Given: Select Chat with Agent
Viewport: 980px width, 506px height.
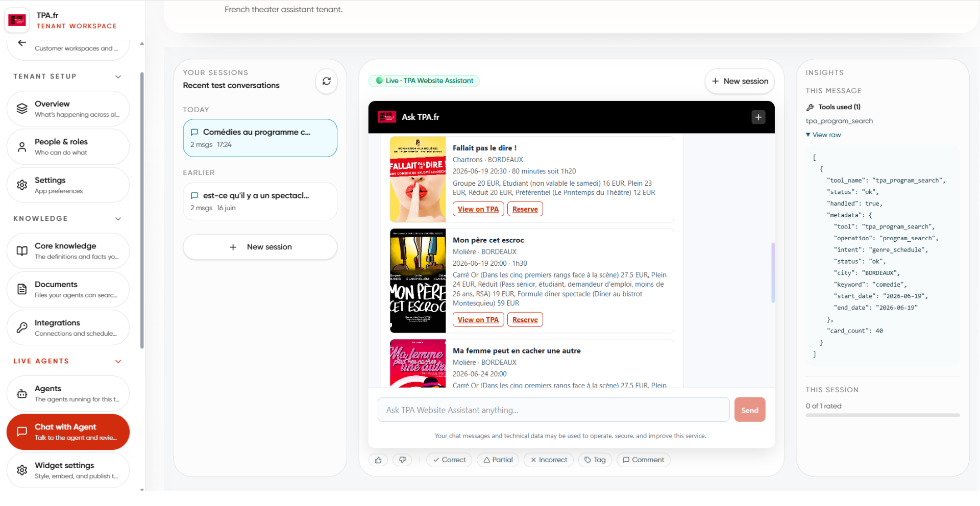Looking at the screenshot, I should click(68, 432).
